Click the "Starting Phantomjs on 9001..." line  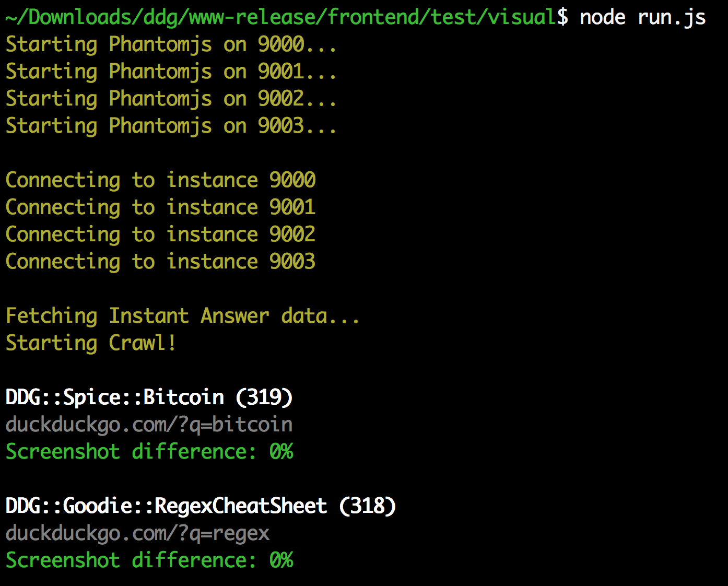point(171,73)
